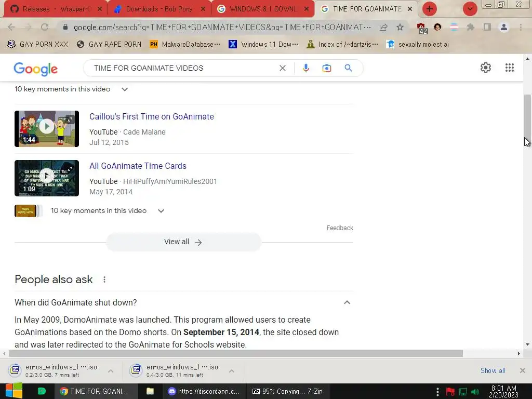Play Caillou's First Time video thumbnail
This screenshot has width=532, height=399.
tap(47, 129)
